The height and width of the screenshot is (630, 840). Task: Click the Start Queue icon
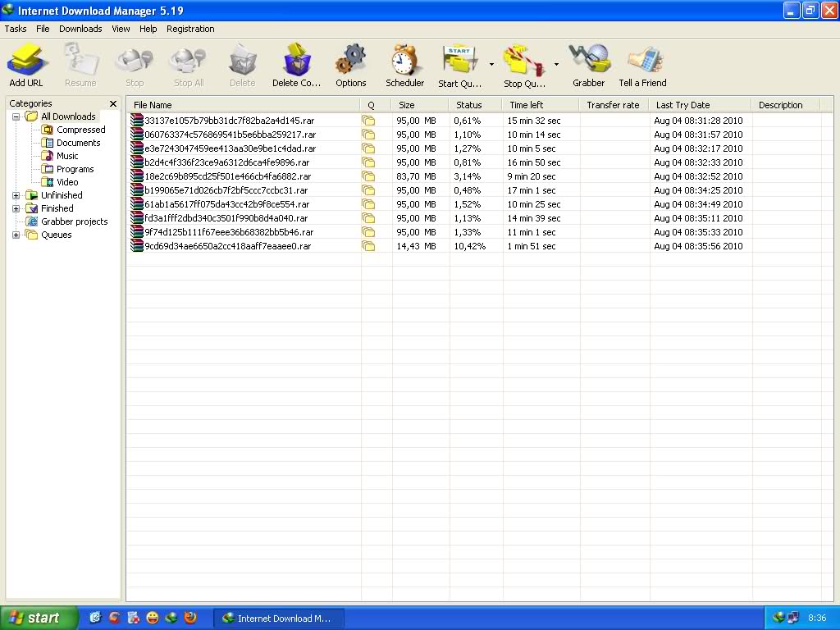tap(459, 59)
